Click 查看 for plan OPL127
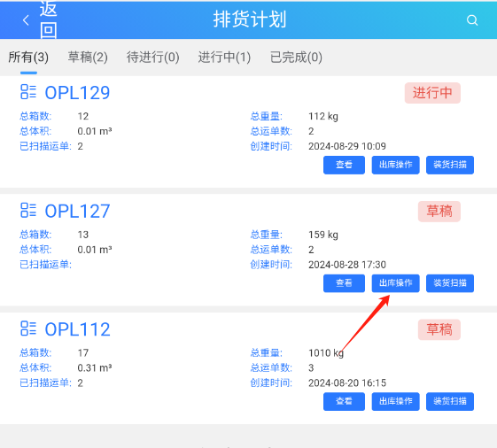 pos(344,283)
